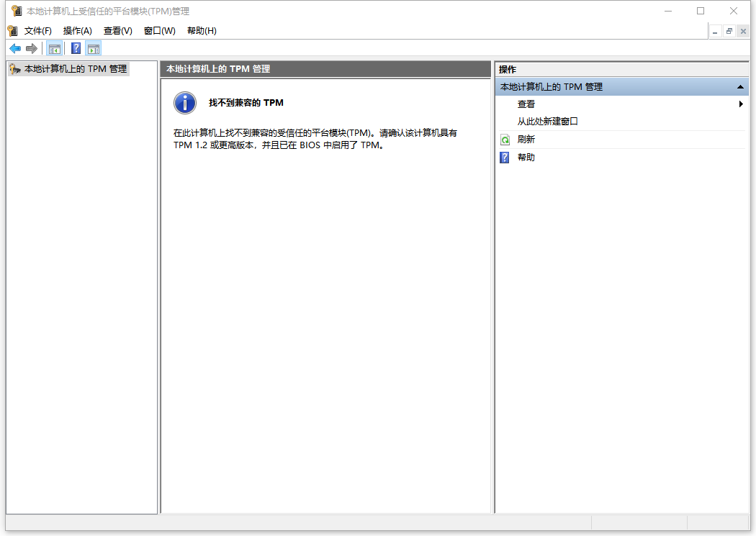Expand the 查看 submenu arrow

pos(741,104)
